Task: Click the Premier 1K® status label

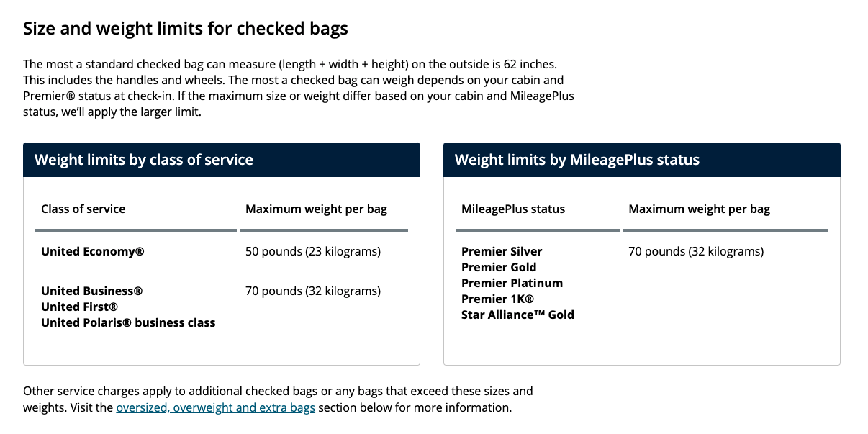Action: click(x=497, y=299)
